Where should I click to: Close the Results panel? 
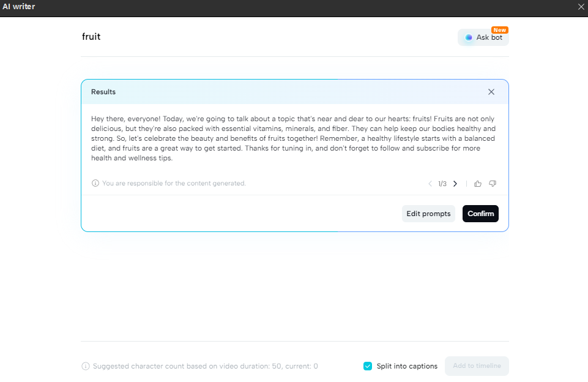(x=491, y=92)
